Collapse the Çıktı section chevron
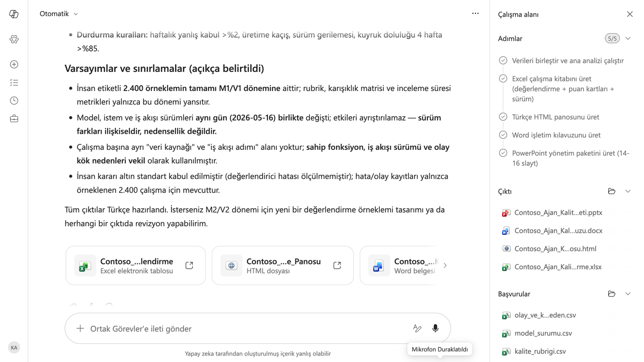644x362 pixels. pos(627,191)
